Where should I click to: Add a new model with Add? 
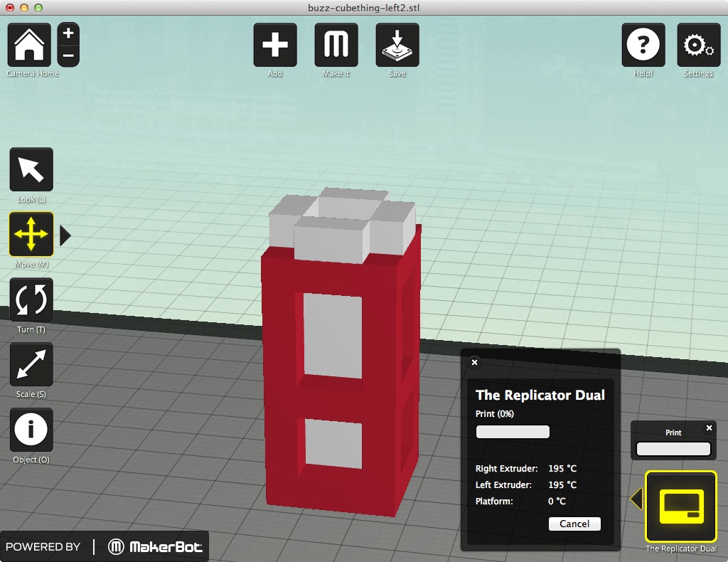pos(275,45)
